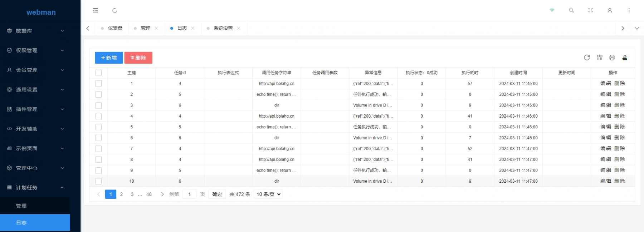Click 编辑 for row 1
The height and width of the screenshot is (232, 644).
tap(606, 83)
